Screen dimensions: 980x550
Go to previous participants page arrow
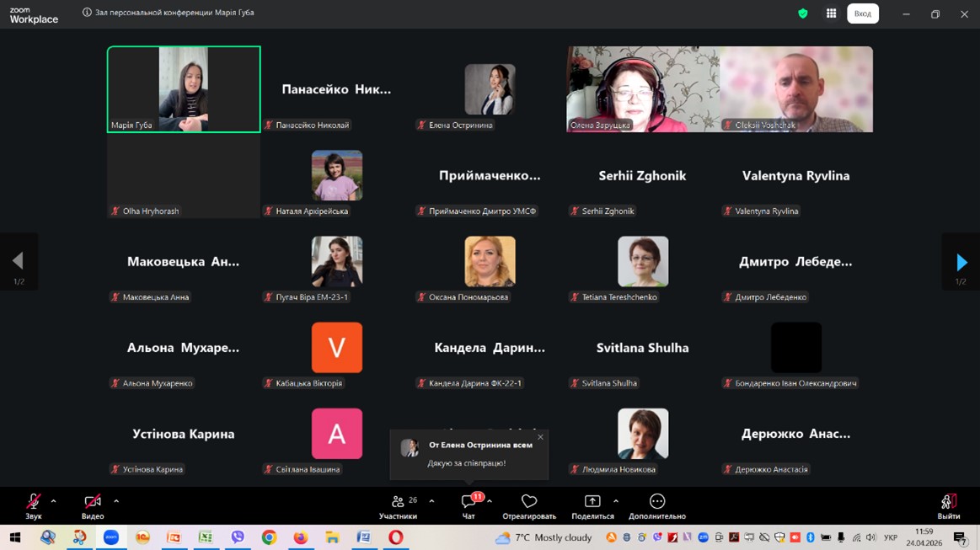click(18, 262)
